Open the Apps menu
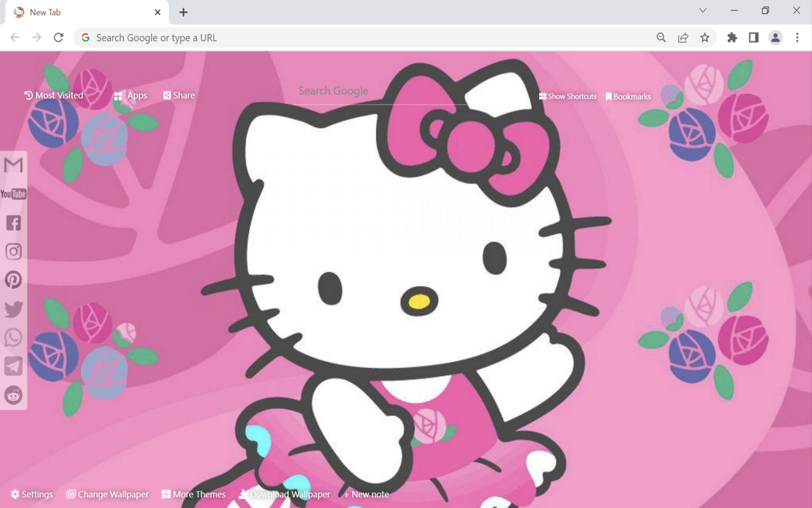Screen dimensions: 812x508 tap(131, 96)
